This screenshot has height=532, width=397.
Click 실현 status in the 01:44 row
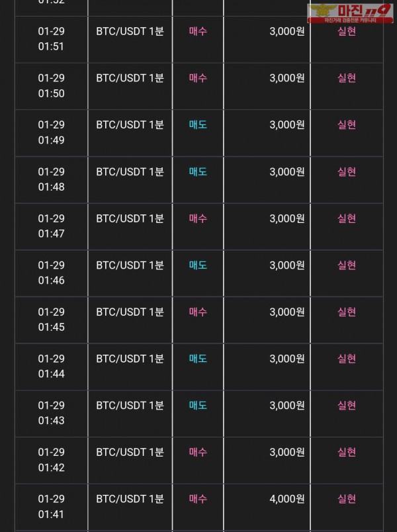click(347, 359)
